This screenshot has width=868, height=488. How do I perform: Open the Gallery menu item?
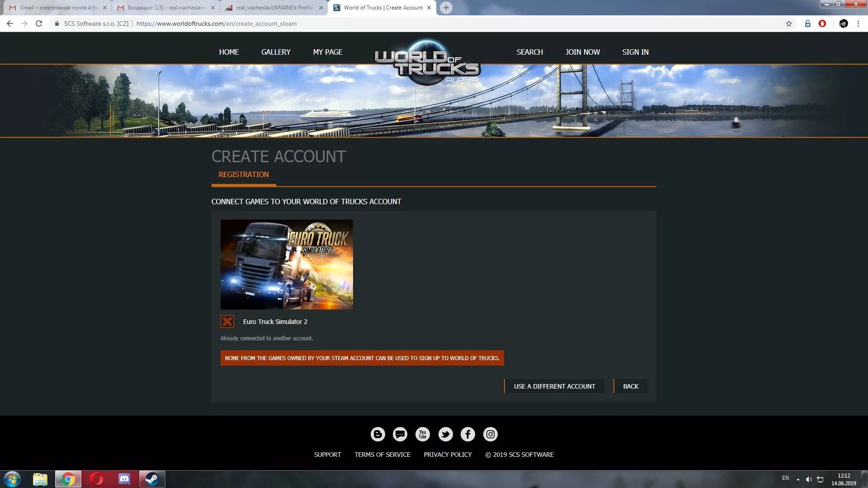click(x=276, y=52)
